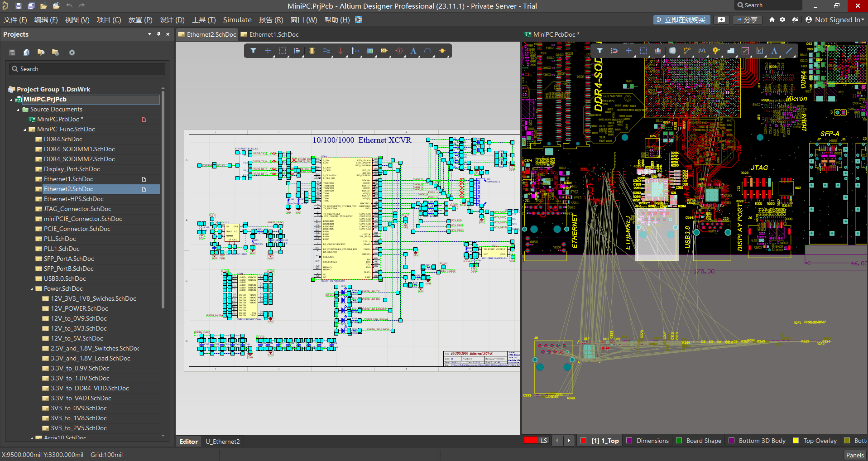
Task: Click the Not Signed In account button
Action: [x=835, y=20]
